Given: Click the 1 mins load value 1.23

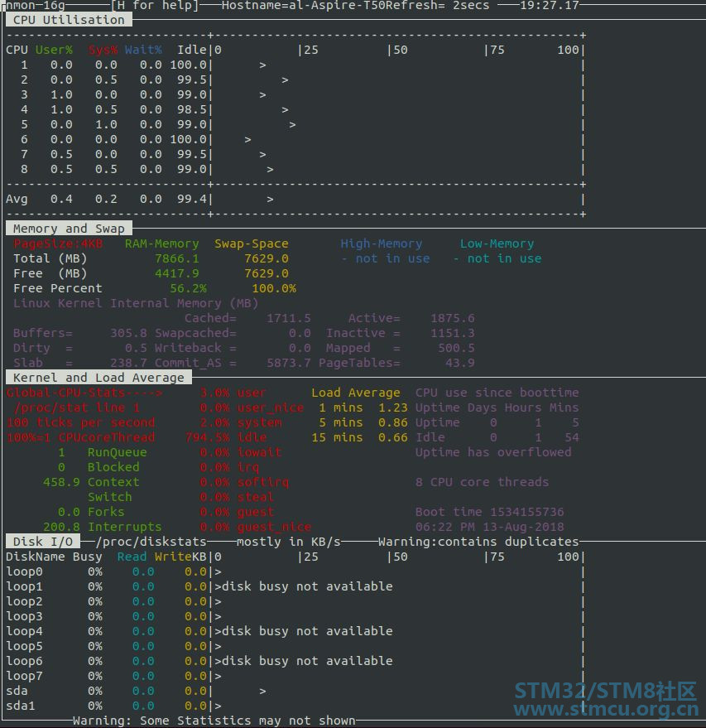Looking at the screenshot, I should click(393, 407).
